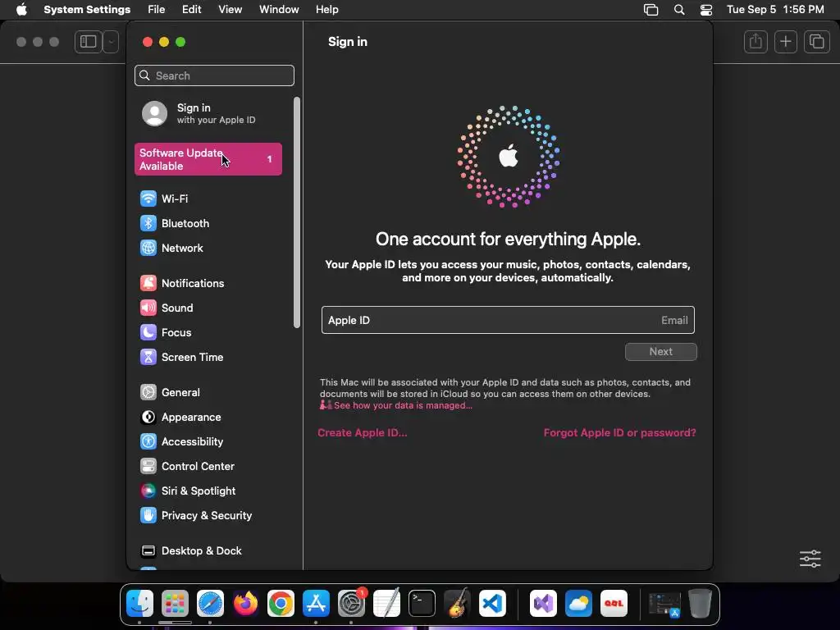Open App Store from the Dock

click(316, 604)
